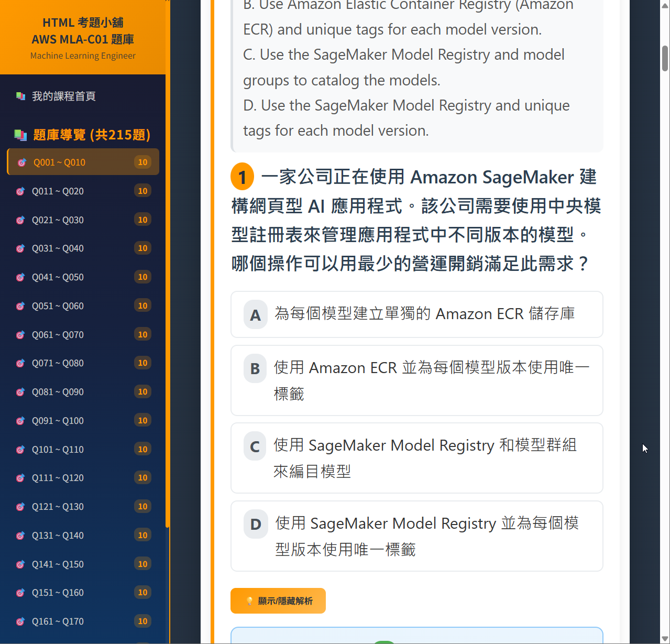Image resolution: width=670 pixels, height=644 pixels.
Task: Select question range Q021 ~ Q030
Action: pyautogui.click(x=83, y=220)
